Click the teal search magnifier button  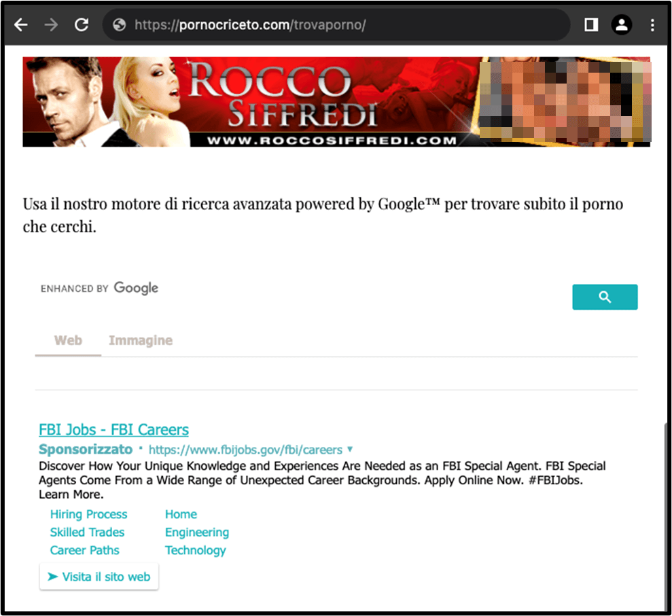tap(605, 297)
